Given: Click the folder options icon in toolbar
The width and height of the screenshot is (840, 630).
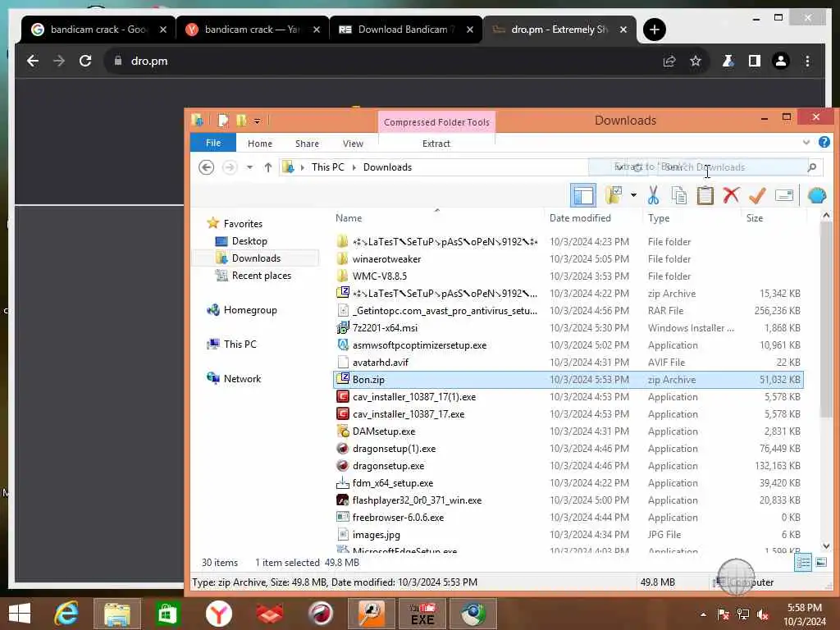Looking at the screenshot, I should pos(614,195).
